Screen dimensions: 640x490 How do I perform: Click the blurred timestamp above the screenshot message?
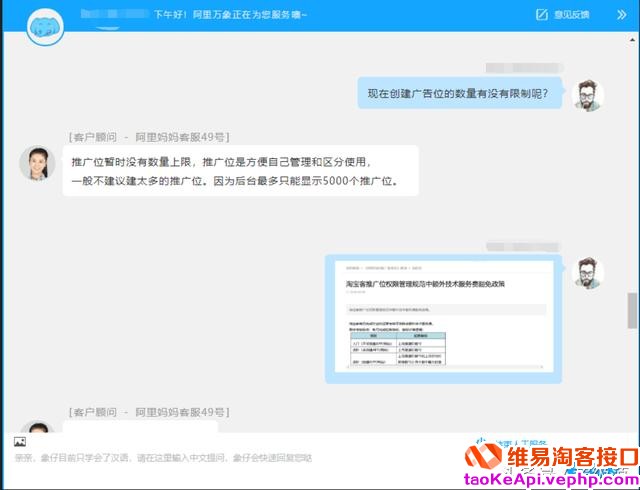point(522,245)
